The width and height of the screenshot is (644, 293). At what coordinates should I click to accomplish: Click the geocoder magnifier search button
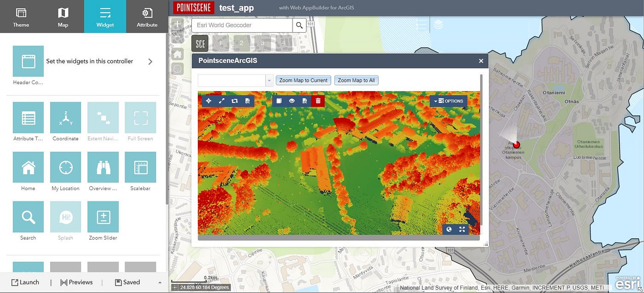click(x=299, y=25)
